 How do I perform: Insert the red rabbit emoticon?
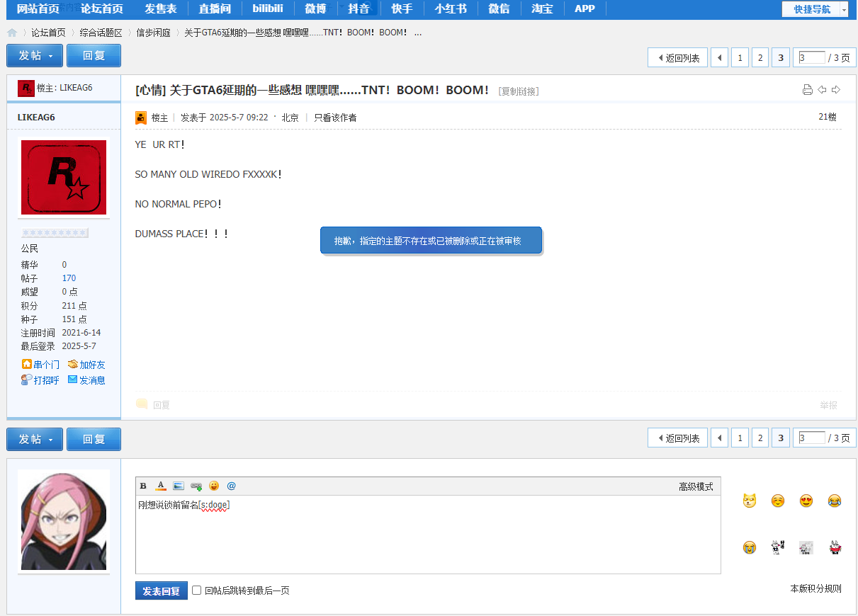point(835,547)
